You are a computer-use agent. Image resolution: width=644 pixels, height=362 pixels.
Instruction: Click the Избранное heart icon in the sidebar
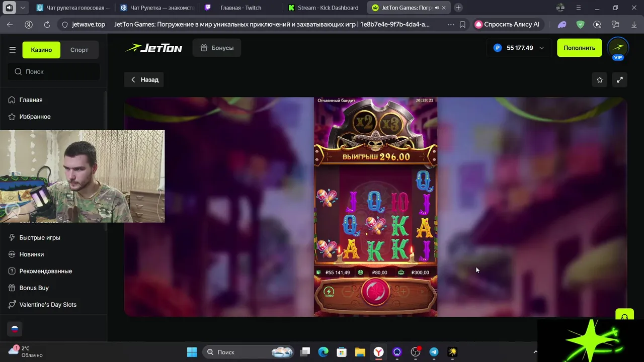(12, 116)
